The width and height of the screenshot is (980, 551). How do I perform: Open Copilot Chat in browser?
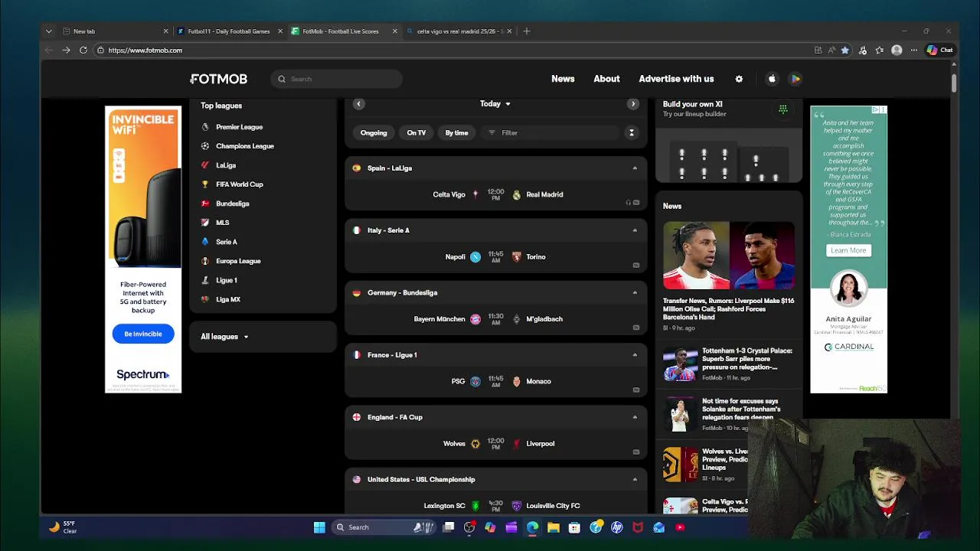[939, 51]
